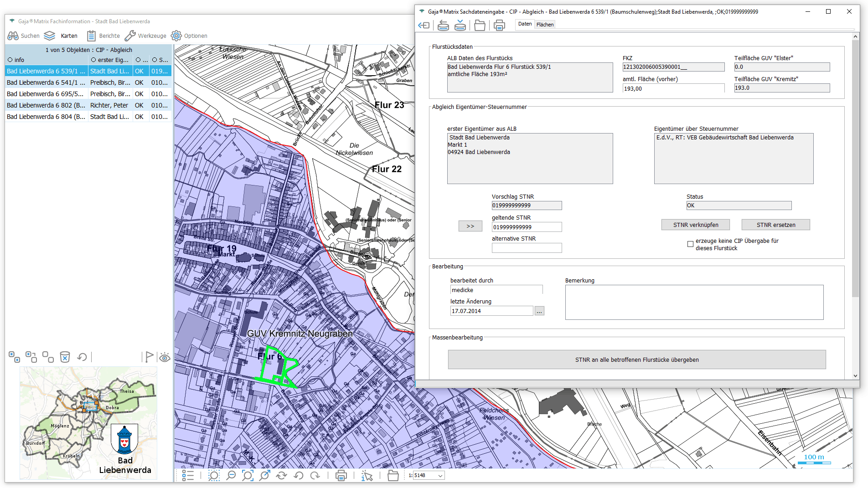This screenshot has height=488, width=868.
Task: Open date picker next to letzte Änderung
Action: [x=539, y=311]
